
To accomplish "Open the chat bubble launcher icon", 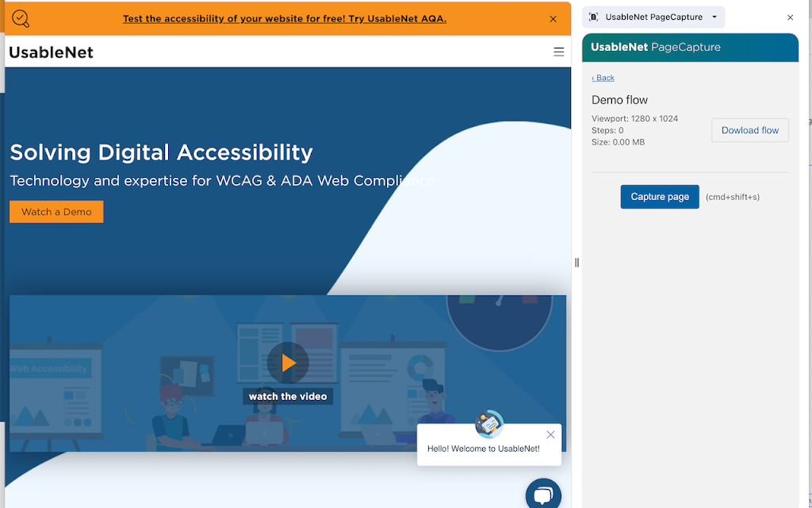I will pos(543,495).
